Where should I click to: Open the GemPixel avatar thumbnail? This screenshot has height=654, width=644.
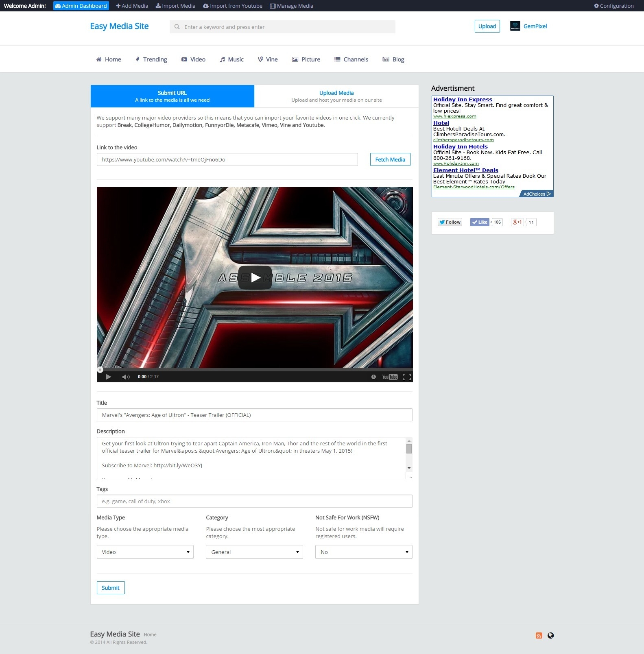(x=515, y=26)
